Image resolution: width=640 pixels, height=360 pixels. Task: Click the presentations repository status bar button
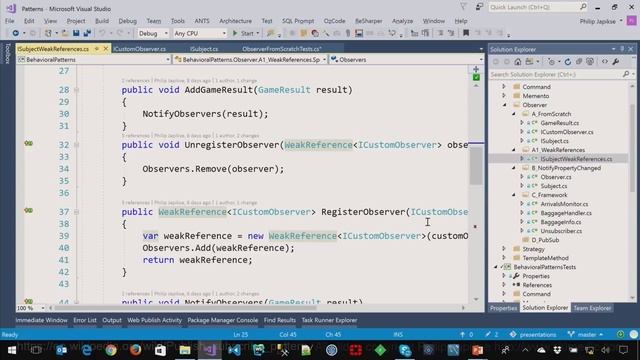point(533,335)
